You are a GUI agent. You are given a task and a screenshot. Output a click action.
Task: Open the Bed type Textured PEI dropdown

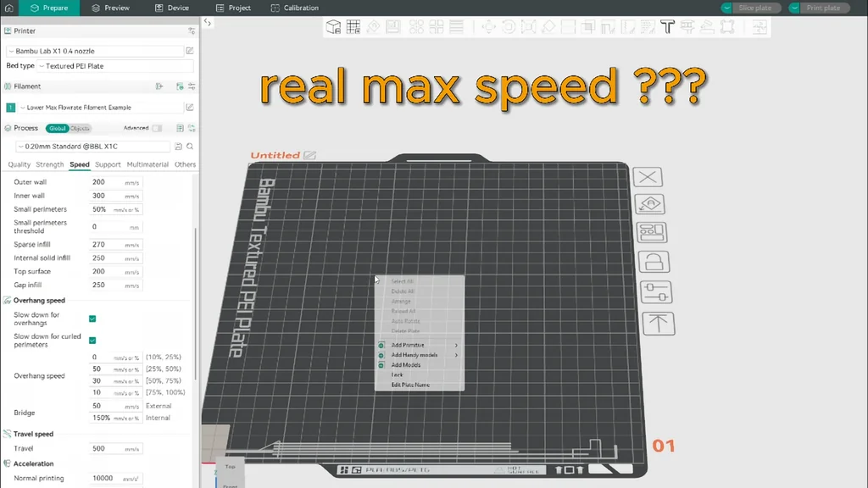(x=115, y=66)
